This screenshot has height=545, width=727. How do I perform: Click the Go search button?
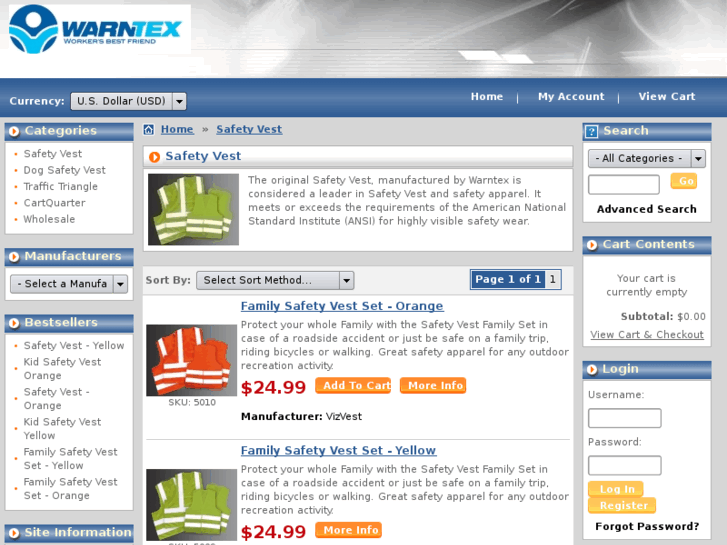tap(684, 181)
